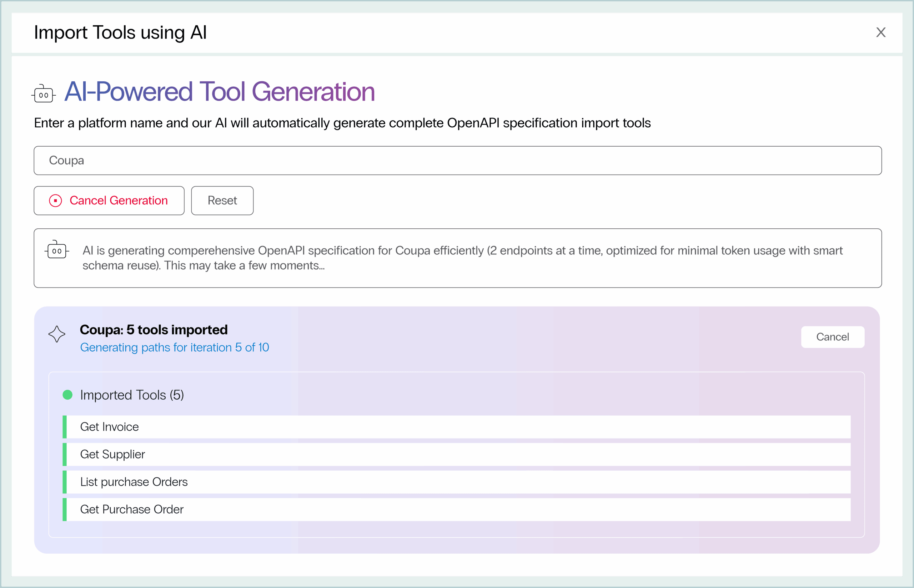Viewport: 914px width, 588px height.
Task: Select the List purchase Orders tool row
Action: (x=456, y=482)
